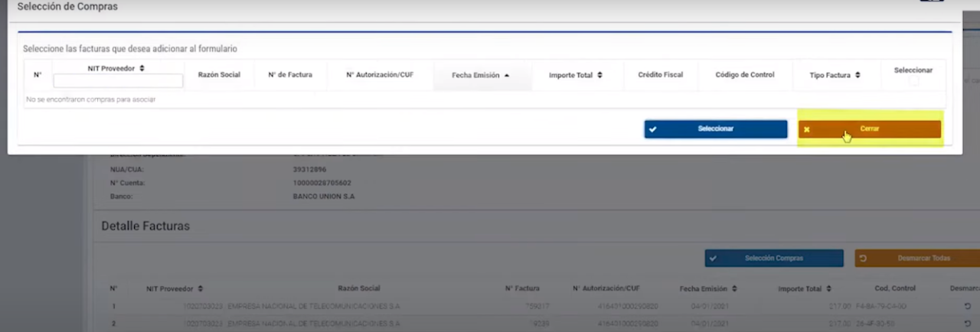Click the Crédito Fiscal column header
The width and height of the screenshot is (980, 332).
point(660,75)
